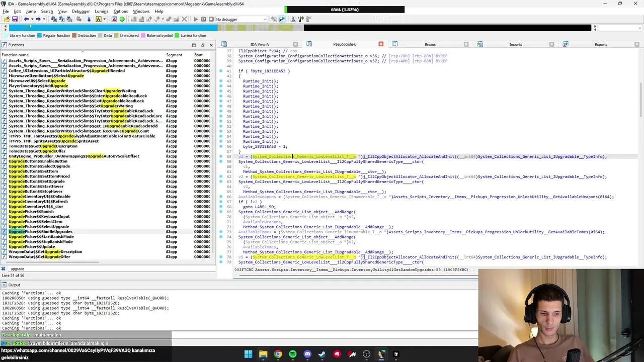Toggle breakpoint dot on line 58

tap(221, 156)
